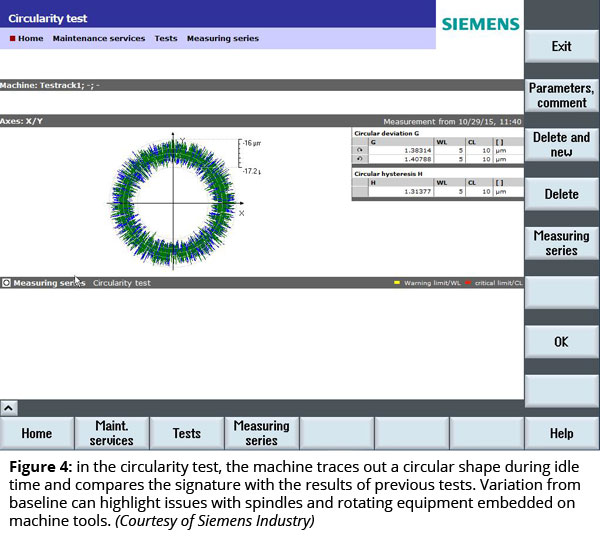
Task: Open Maint. services bottom softkey
Action: 111,433
